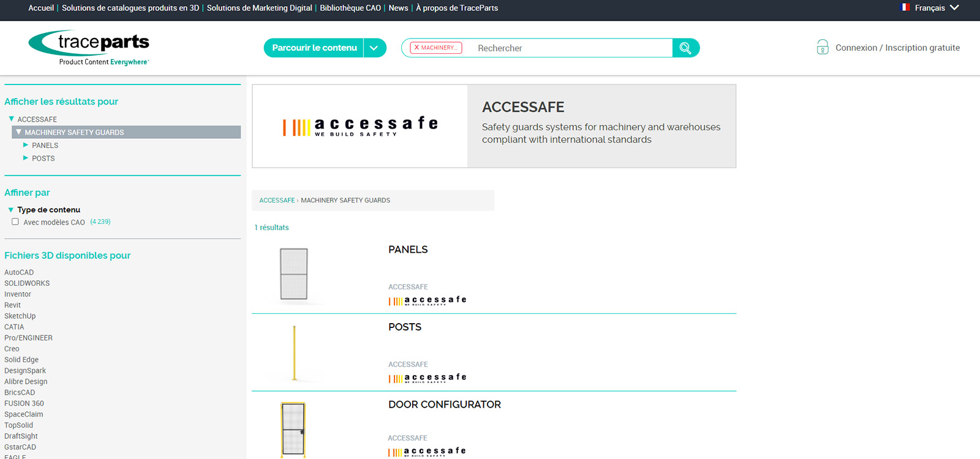Open the DOOR CONFIGURATOR thumbnail
The height and width of the screenshot is (459, 980).
click(293, 430)
